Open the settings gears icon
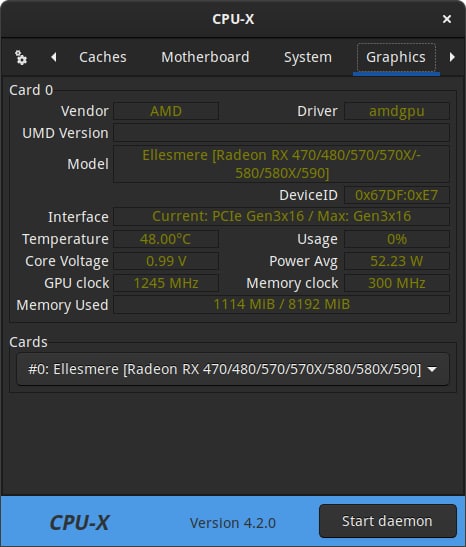Image resolution: width=466 pixels, height=547 pixels. tap(21, 58)
